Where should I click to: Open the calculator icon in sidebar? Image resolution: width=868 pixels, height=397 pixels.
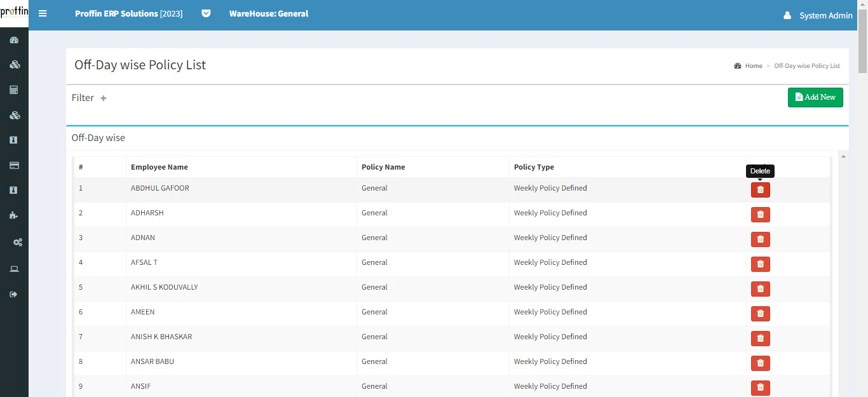pos(14,90)
